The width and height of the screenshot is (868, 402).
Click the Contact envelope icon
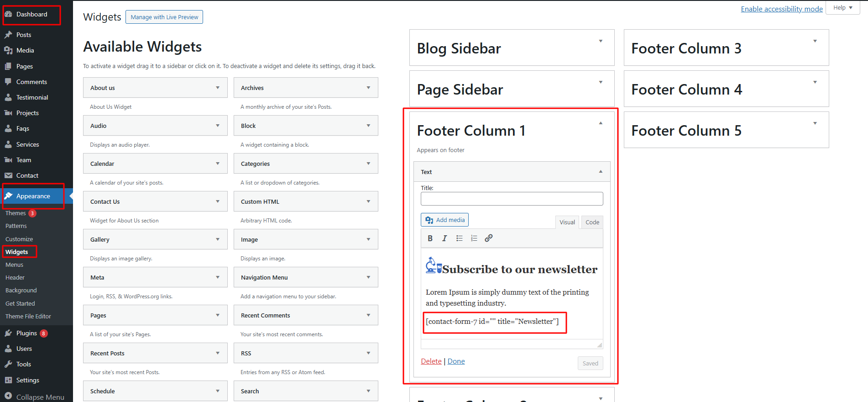pyautogui.click(x=8, y=175)
